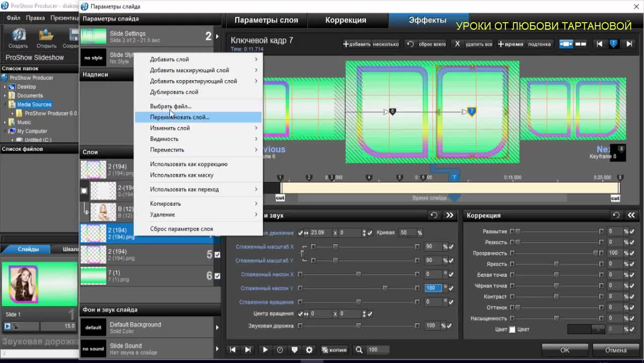644x363 pixels.
Task: Adjust the Сглаженный наклон X slider handle
Action: (x=358, y=274)
